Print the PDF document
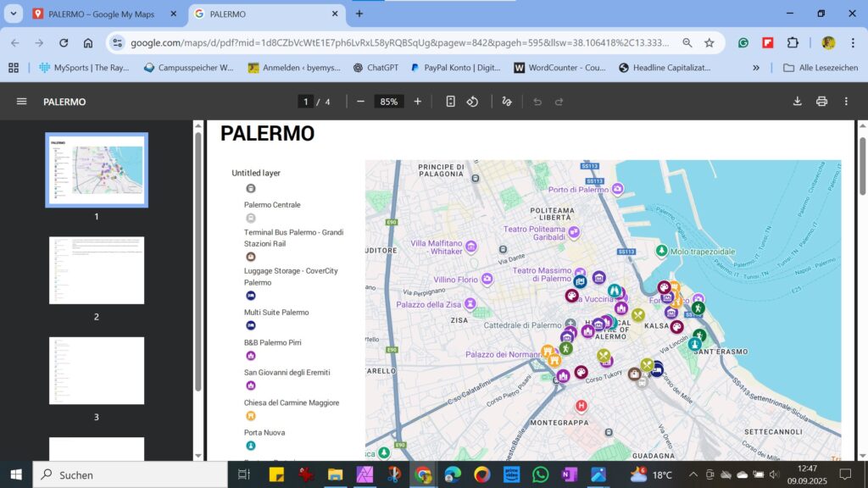 tap(821, 102)
